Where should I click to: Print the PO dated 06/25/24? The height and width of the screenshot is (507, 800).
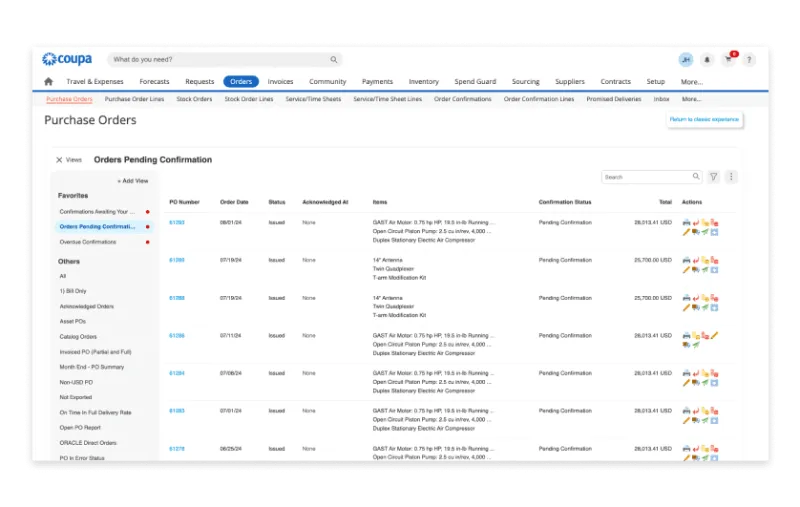point(686,449)
